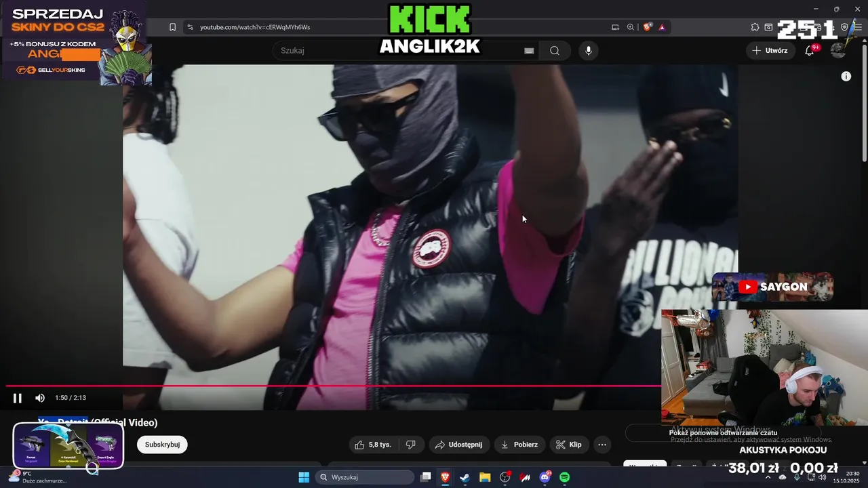This screenshot has height=488, width=868.
Task: Click the install app icon in address bar
Action: (x=615, y=27)
